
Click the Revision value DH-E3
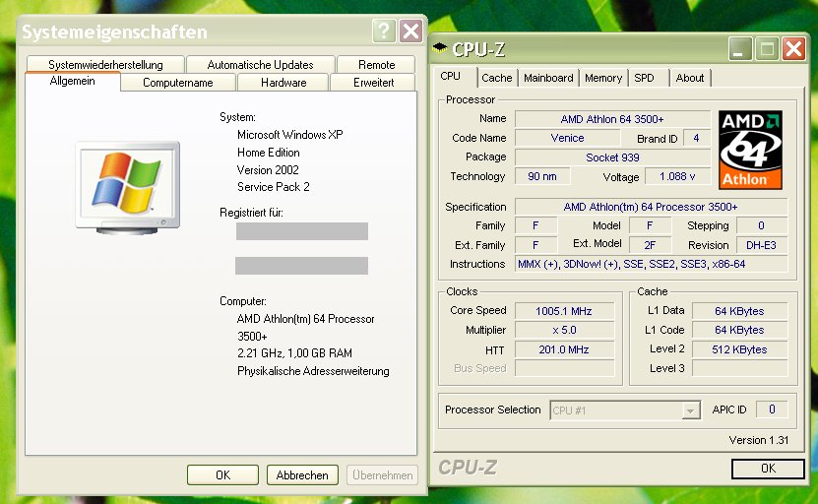(761, 245)
